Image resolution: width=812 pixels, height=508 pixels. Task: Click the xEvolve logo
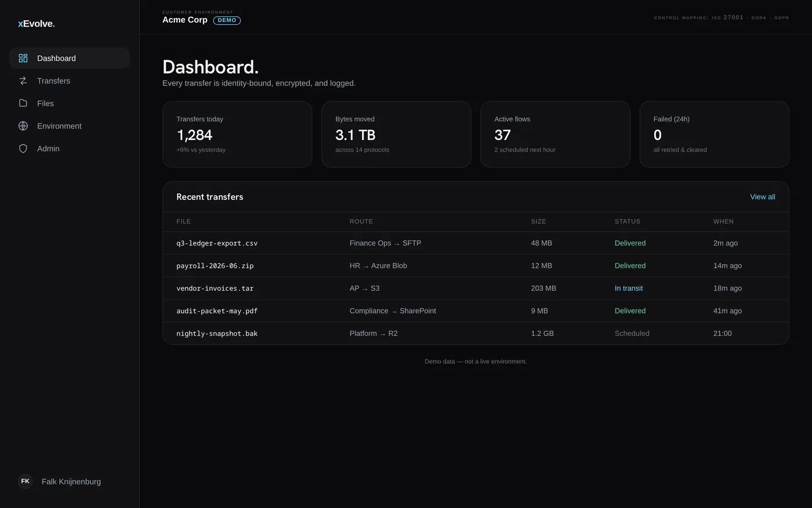[37, 24]
